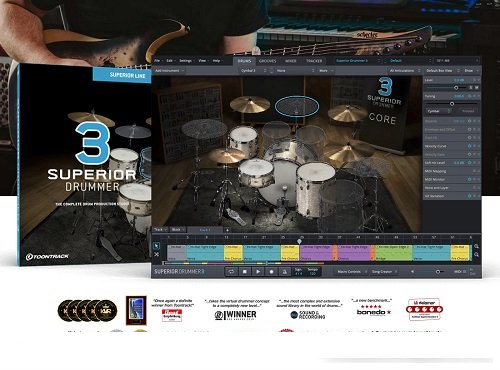Solo the instrument with the S button
The width and height of the screenshot is (500, 370).
471,87
